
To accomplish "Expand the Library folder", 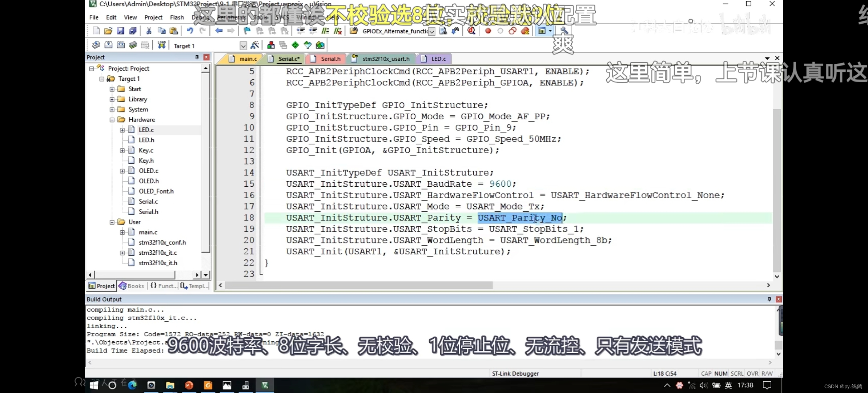I will [112, 99].
